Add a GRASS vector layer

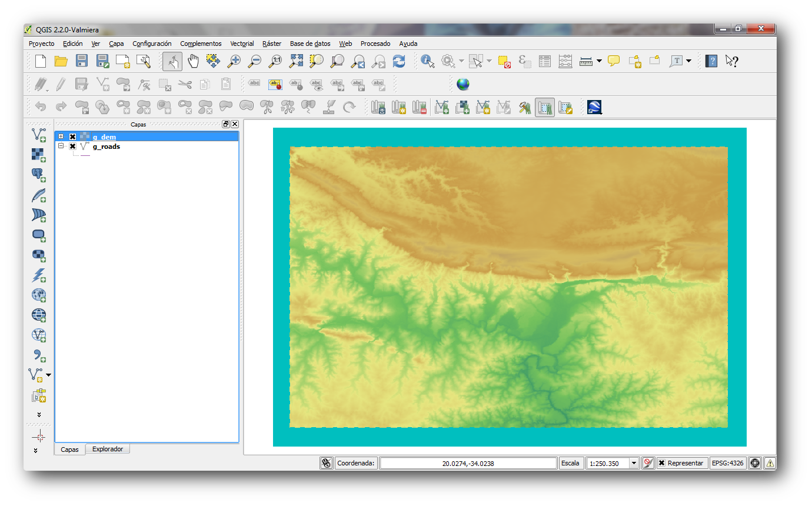(x=442, y=107)
